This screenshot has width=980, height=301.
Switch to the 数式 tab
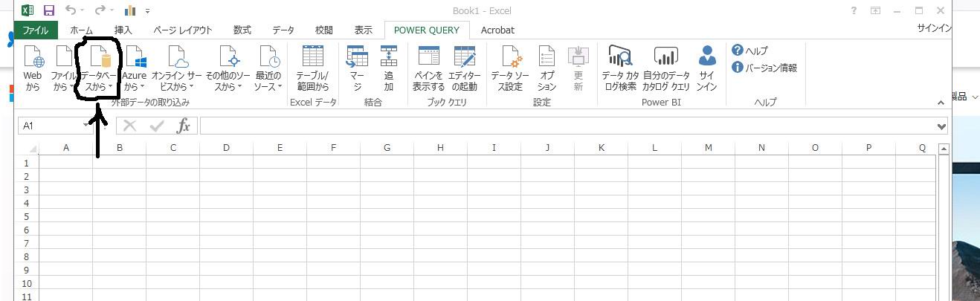(242, 30)
